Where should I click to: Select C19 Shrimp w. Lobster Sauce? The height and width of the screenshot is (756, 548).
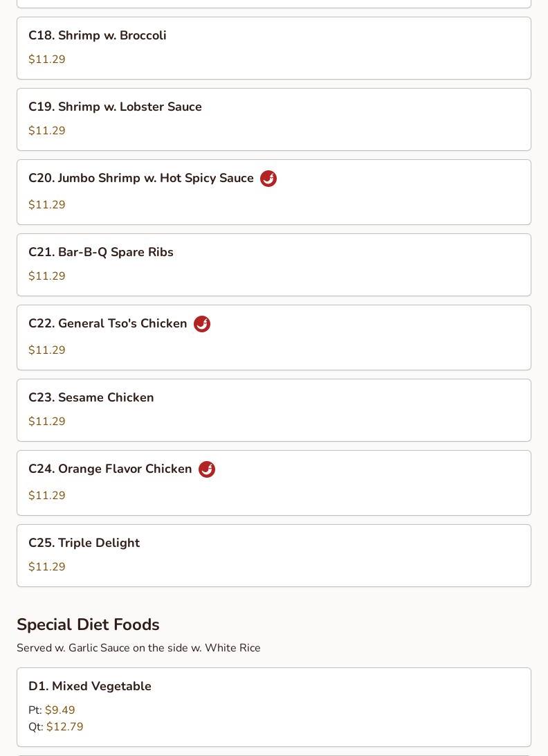coord(274,120)
